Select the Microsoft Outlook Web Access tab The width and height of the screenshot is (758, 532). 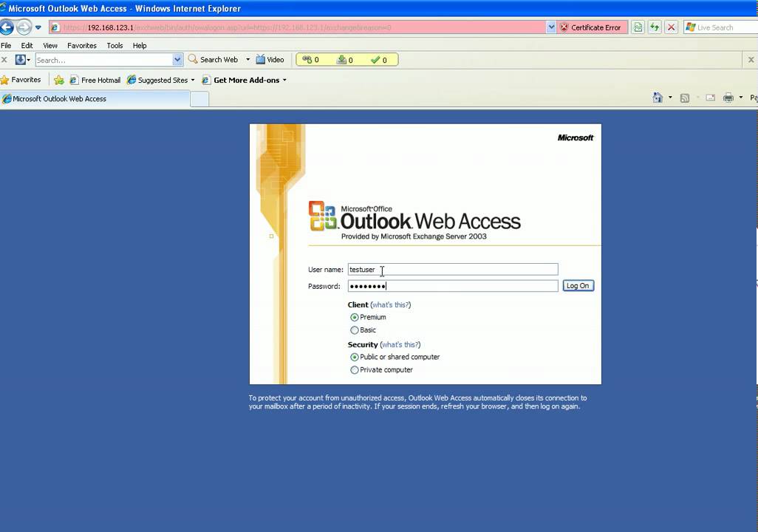pyautogui.click(x=95, y=99)
